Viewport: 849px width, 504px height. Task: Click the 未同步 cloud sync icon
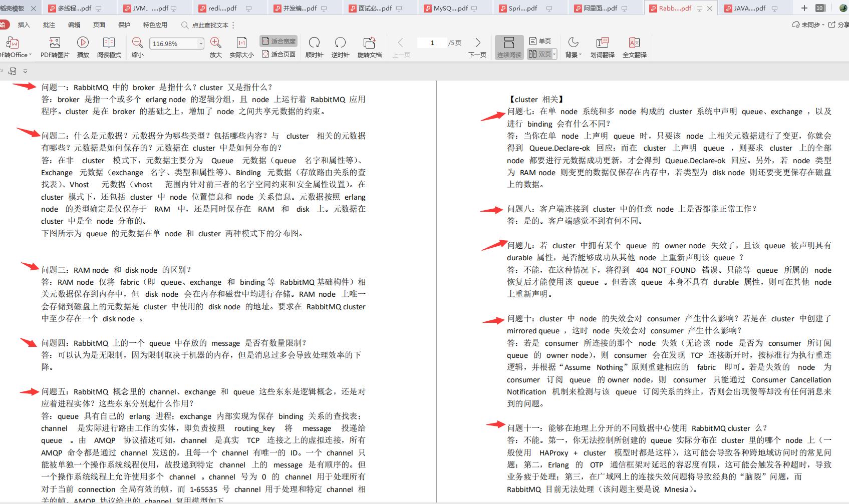(x=796, y=25)
